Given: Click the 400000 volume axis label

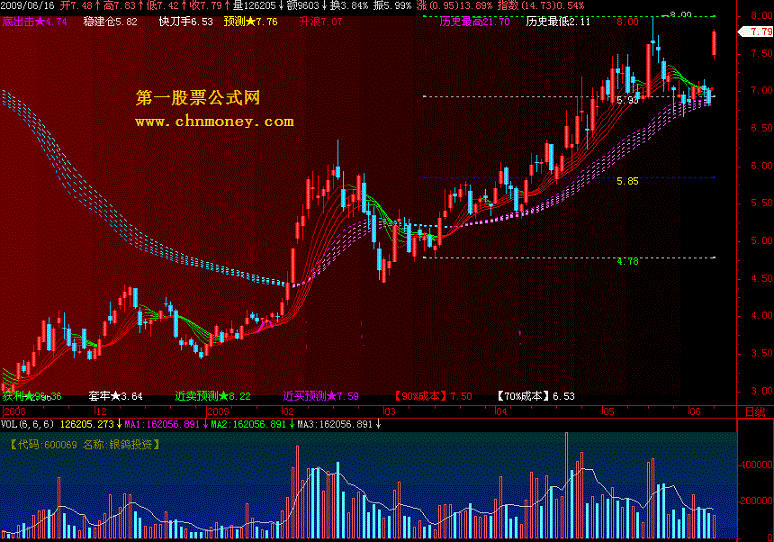Looking at the screenshot, I should pos(756,465).
